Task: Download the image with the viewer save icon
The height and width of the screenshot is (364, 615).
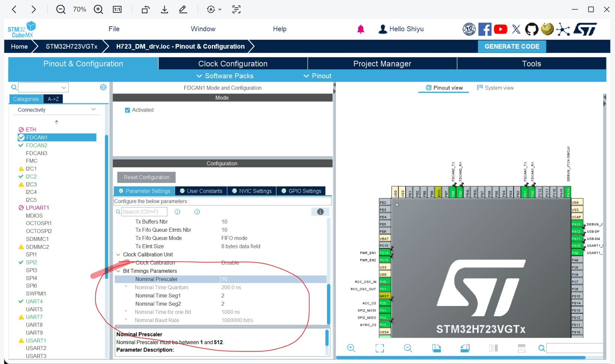Action: [x=164, y=9]
